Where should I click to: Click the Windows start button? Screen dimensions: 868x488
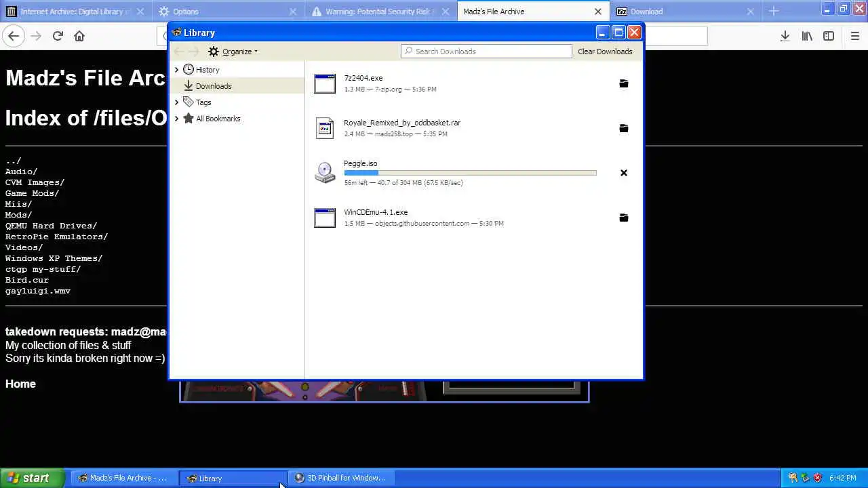point(32,478)
